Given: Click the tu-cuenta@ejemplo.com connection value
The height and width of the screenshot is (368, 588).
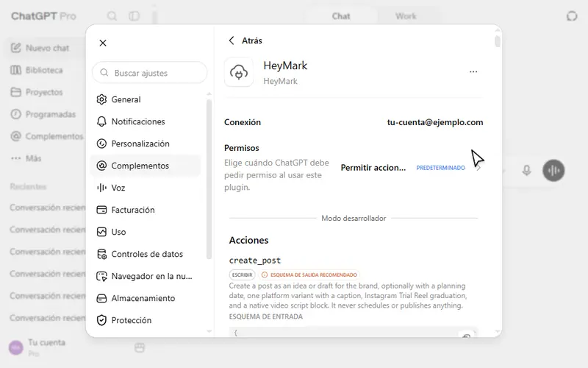Looking at the screenshot, I should (x=435, y=122).
